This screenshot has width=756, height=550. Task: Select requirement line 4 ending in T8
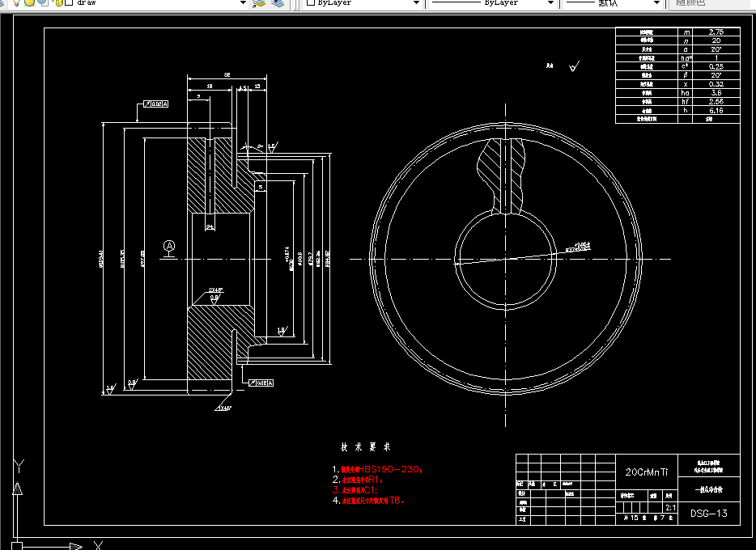point(367,501)
